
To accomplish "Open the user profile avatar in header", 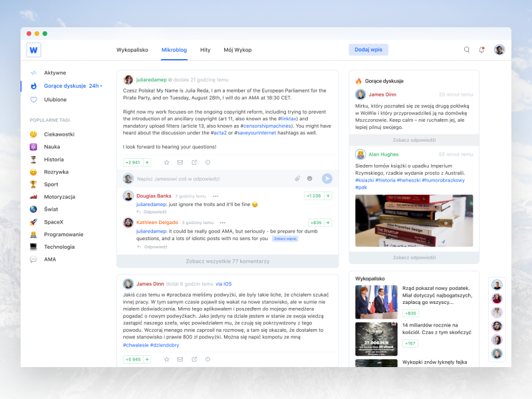I will (499, 49).
